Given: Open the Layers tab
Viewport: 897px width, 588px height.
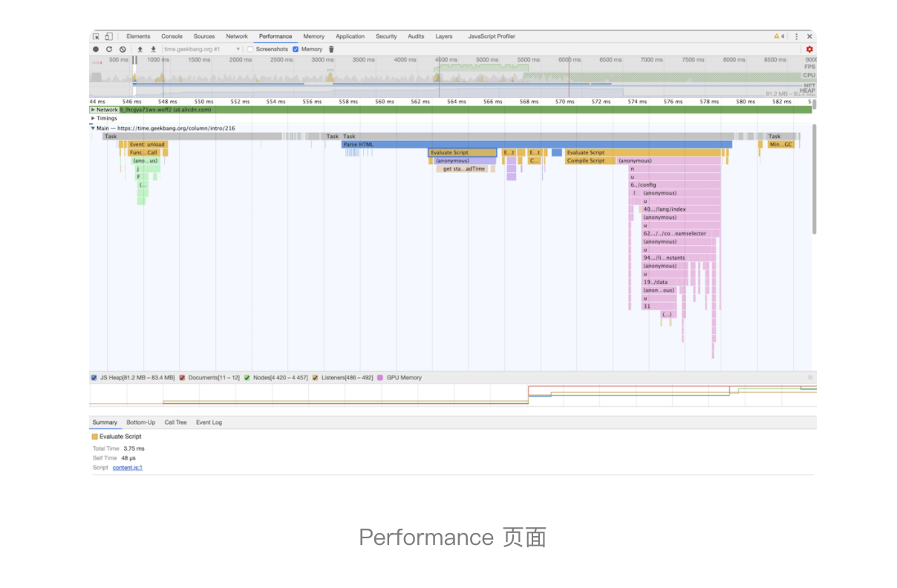Looking at the screenshot, I should point(444,36).
